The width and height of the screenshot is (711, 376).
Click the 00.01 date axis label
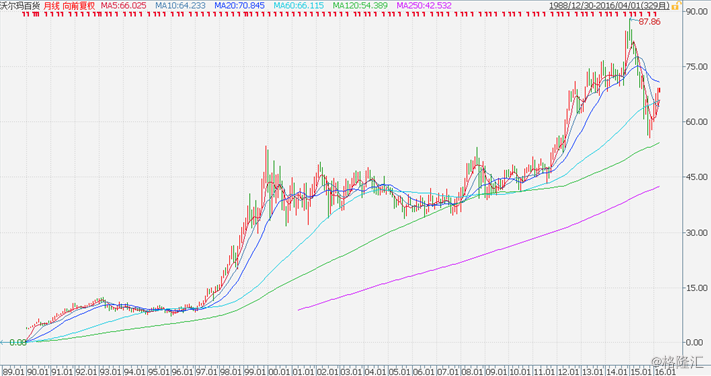pos(279,372)
